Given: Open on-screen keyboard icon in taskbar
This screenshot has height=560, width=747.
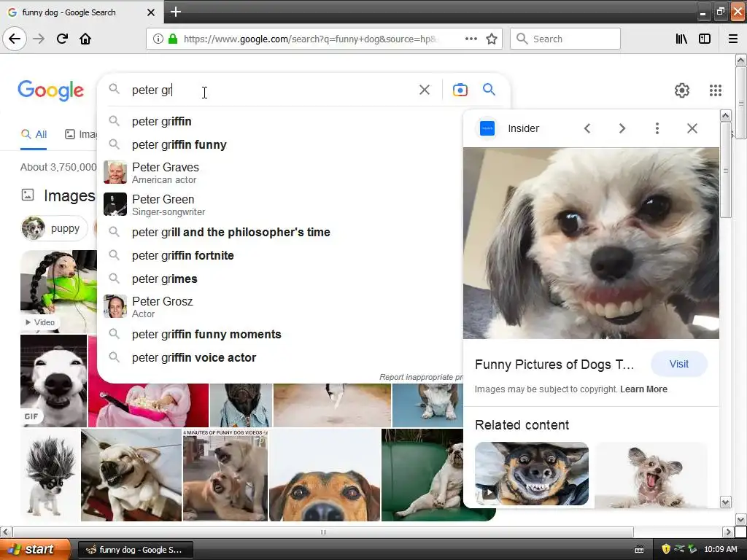Looking at the screenshot, I should click(x=639, y=550).
